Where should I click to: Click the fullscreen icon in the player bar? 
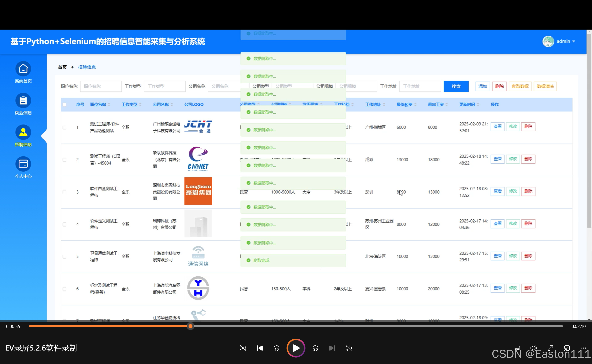click(x=550, y=348)
